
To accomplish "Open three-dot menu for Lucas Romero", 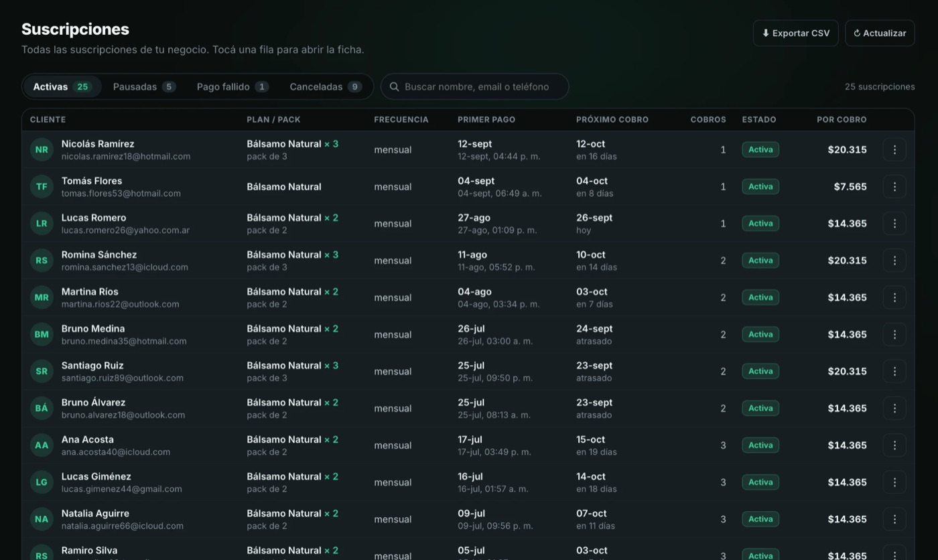I will point(894,224).
